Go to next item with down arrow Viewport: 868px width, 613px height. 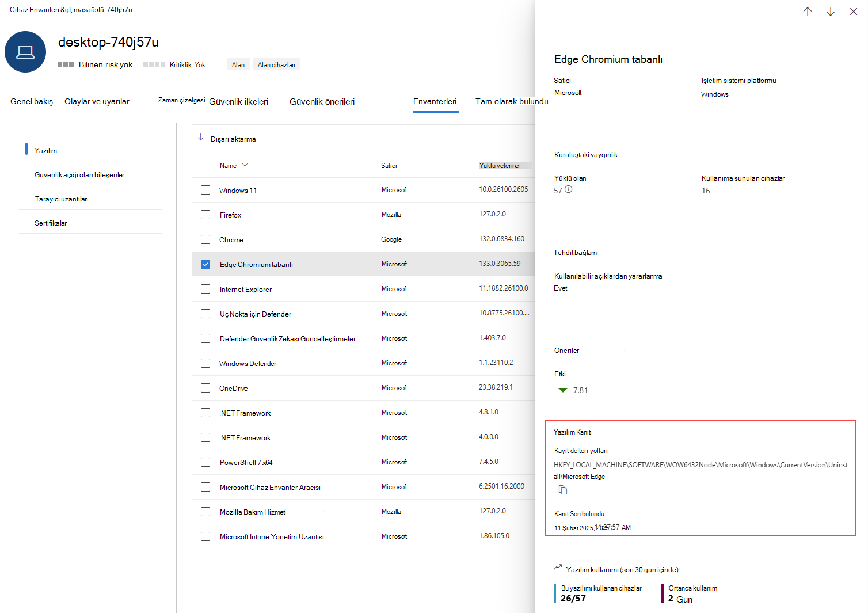(831, 12)
